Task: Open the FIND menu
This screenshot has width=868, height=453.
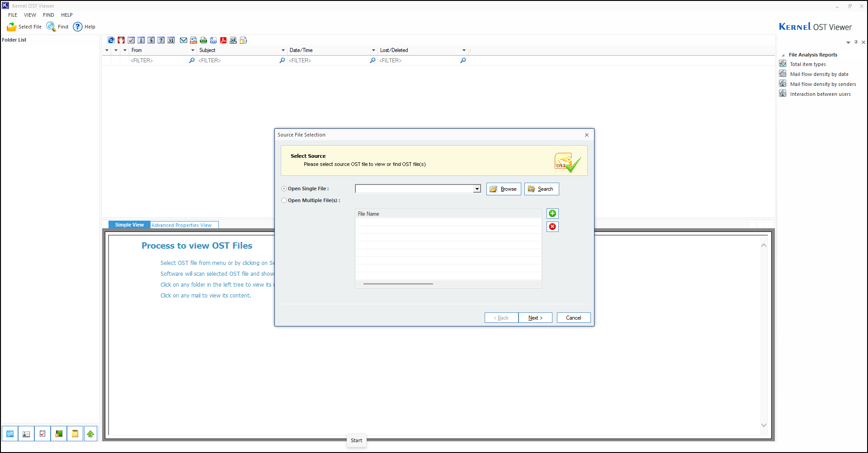Action: pyautogui.click(x=48, y=15)
